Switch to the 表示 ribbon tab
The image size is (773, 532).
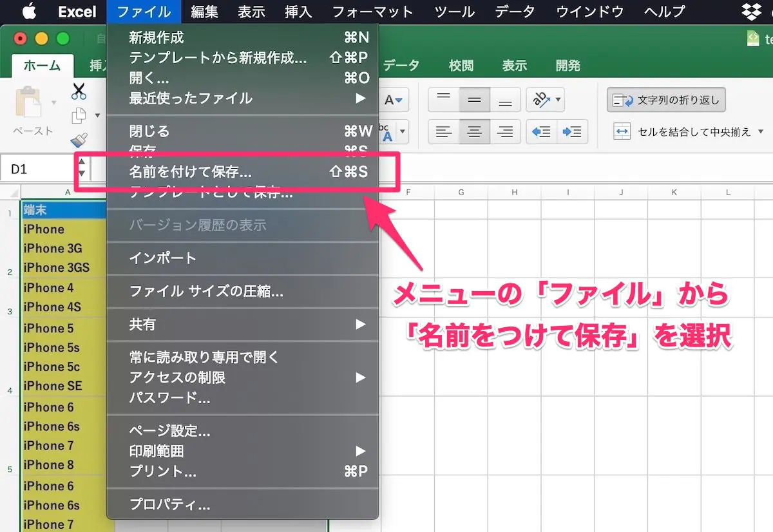click(515, 65)
